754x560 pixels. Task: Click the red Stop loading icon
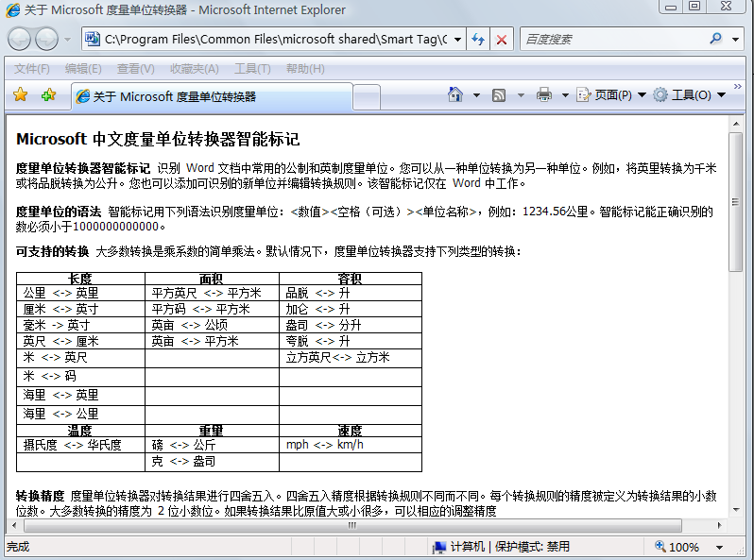pos(502,40)
